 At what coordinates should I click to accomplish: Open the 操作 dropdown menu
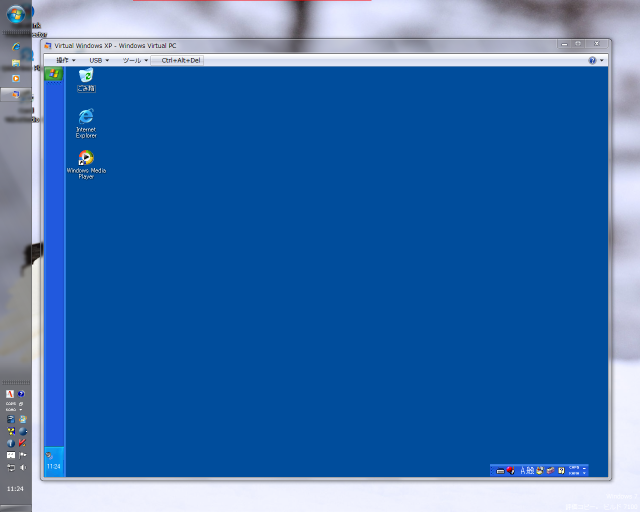click(66, 60)
